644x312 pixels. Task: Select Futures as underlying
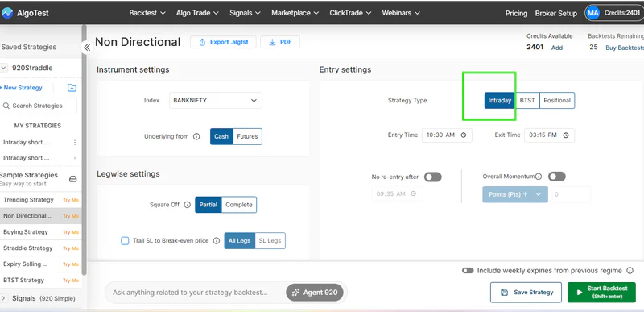tap(247, 136)
